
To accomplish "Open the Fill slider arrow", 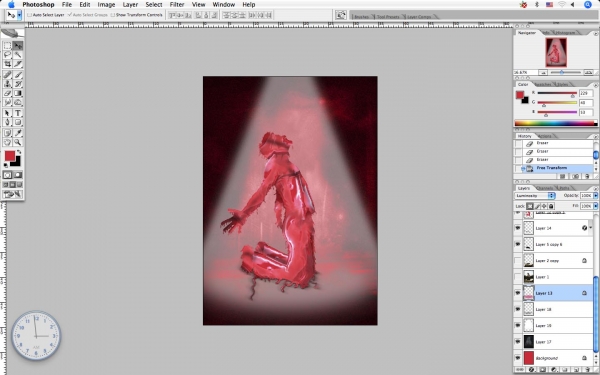I will click(595, 206).
